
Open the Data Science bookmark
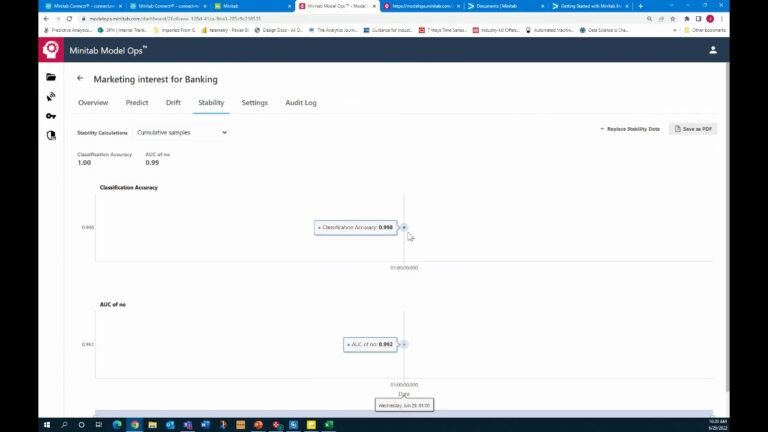[x=604, y=30]
